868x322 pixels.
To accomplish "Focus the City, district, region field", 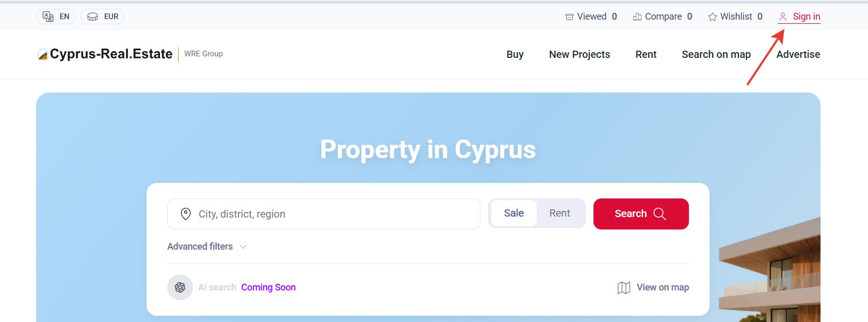I will click(324, 214).
